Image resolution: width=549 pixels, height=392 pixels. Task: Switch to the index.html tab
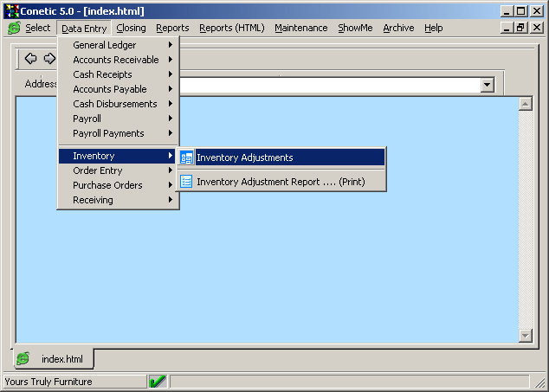61,358
